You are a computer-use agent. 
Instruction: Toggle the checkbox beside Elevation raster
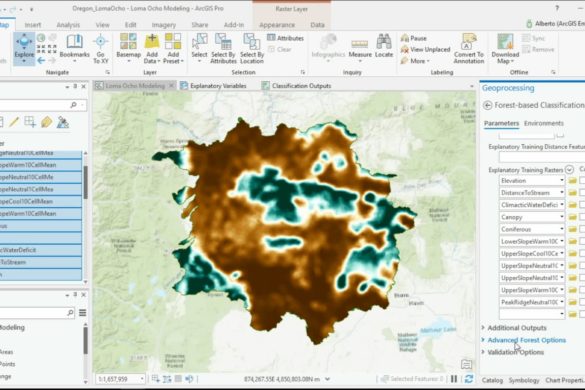tap(582, 181)
